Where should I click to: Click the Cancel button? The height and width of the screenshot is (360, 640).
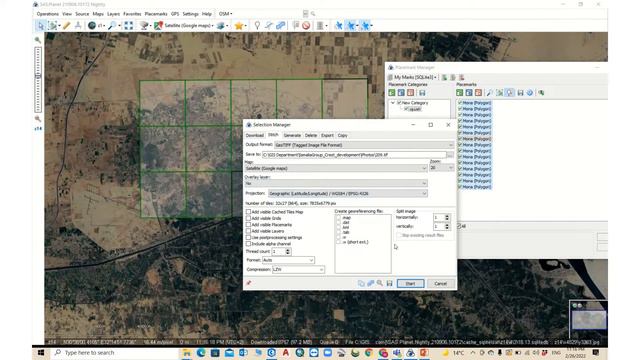tap(440, 283)
